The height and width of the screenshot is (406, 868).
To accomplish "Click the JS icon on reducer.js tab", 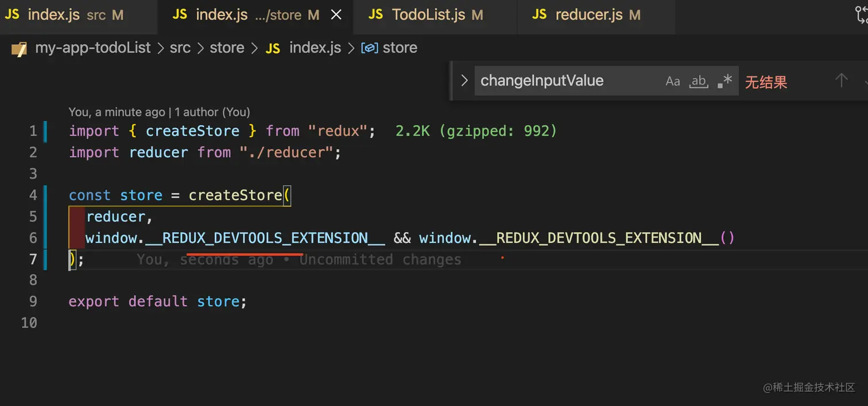I will pyautogui.click(x=540, y=15).
